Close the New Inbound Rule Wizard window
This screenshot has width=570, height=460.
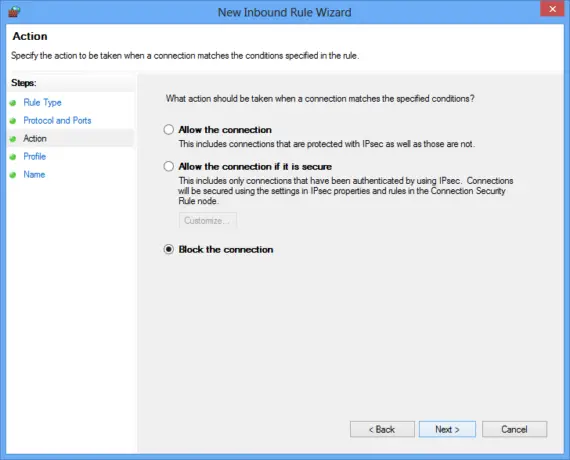(552, 9)
